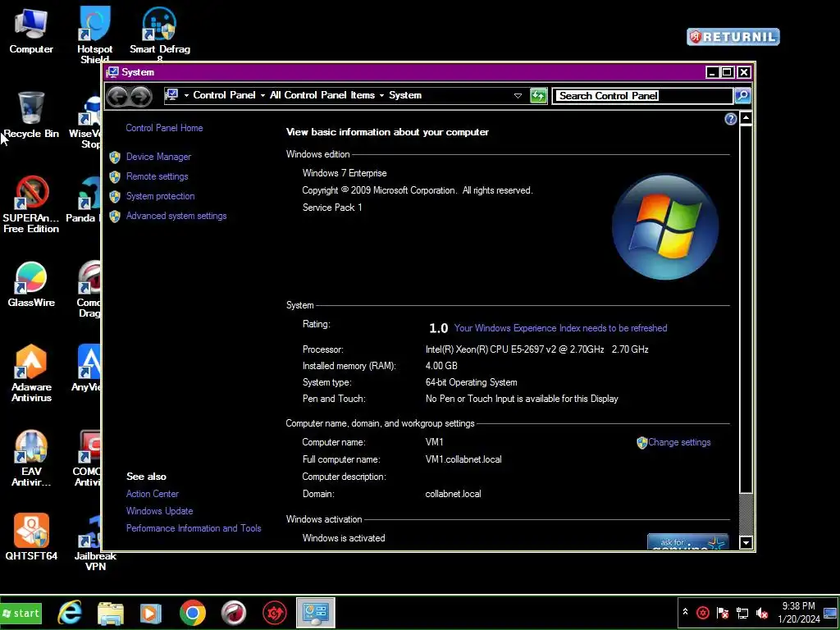Expand the address bar history dropdown
840x630 pixels.
click(518, 96)
